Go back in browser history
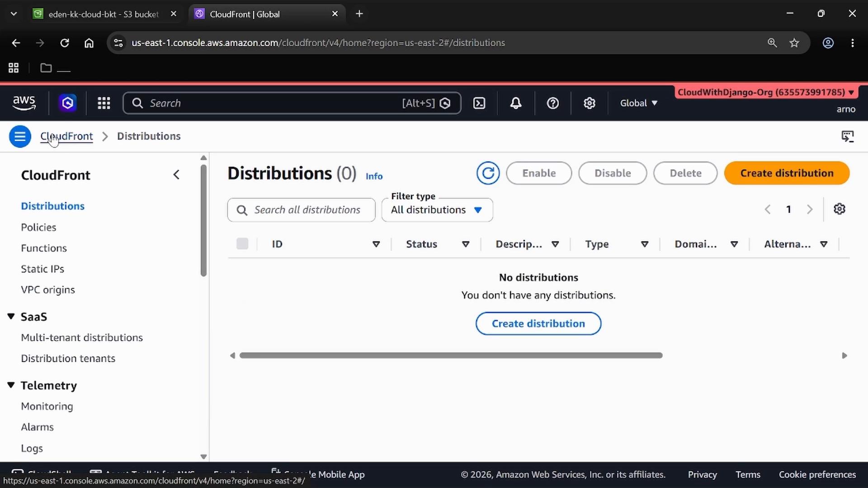This screenshot has height=488, width=868. click(x=16, y=43)
